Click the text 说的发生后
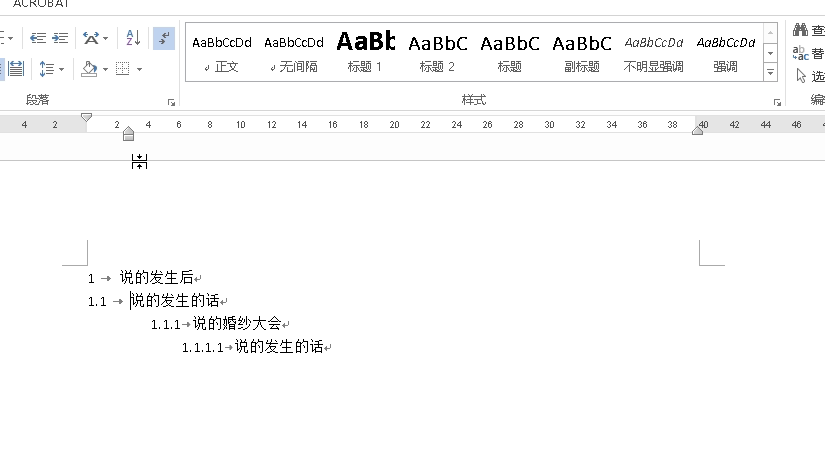 click(156, 277)
